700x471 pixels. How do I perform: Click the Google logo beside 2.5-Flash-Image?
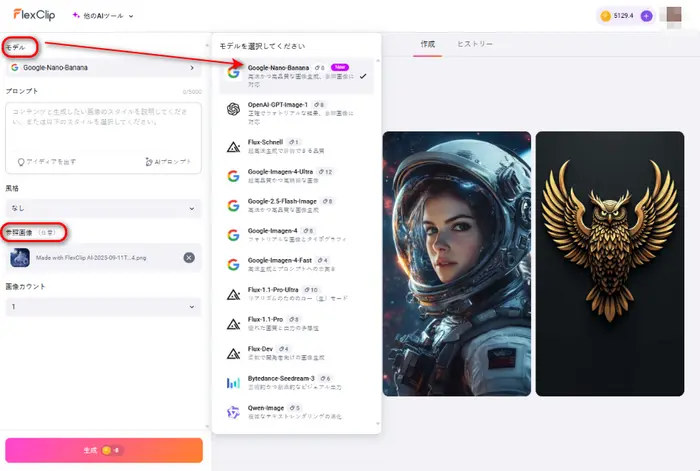click(233, 205)
